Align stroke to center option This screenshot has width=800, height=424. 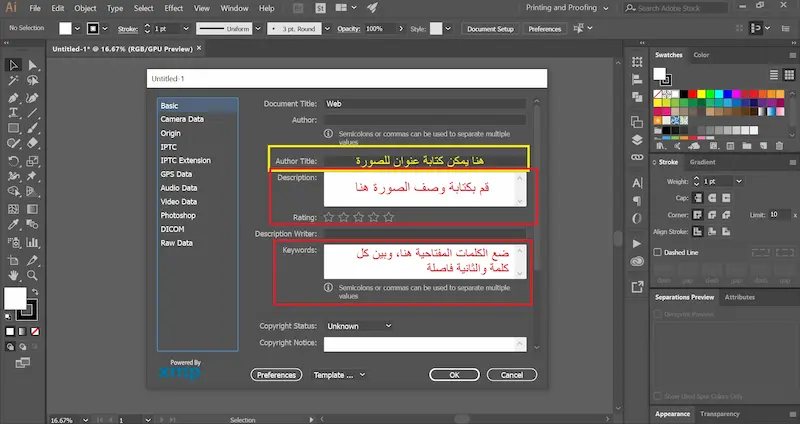(697, 232)
